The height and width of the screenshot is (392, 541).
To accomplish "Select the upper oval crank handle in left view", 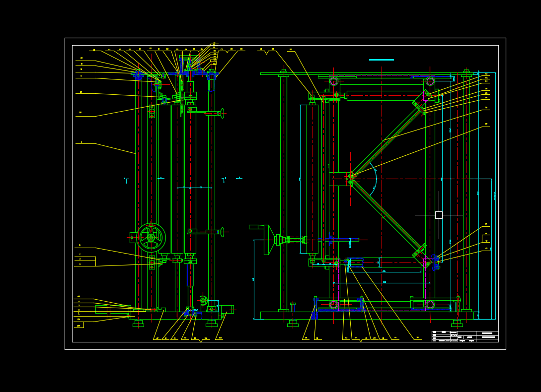I will (x=222, y=114).
